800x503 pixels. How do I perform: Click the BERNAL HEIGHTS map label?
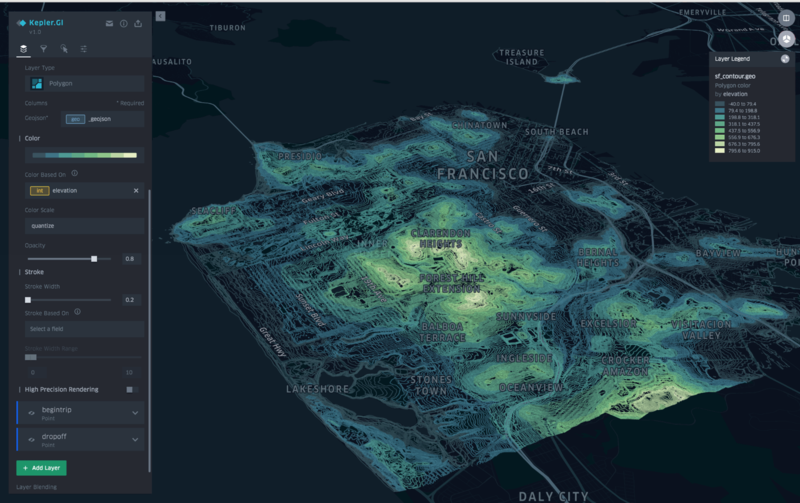pyautogui.click(x=598, y=257)
